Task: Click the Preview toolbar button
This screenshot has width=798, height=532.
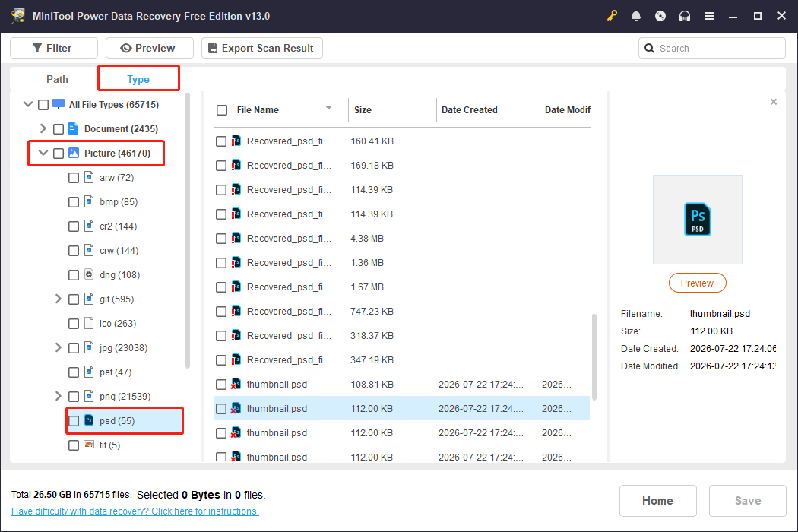Action: tap(150, 48)
